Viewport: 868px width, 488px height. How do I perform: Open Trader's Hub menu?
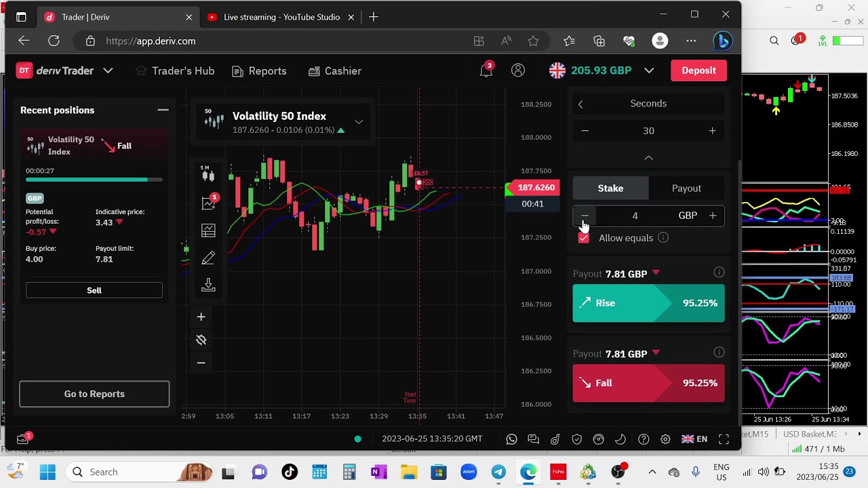coord(175,70)
